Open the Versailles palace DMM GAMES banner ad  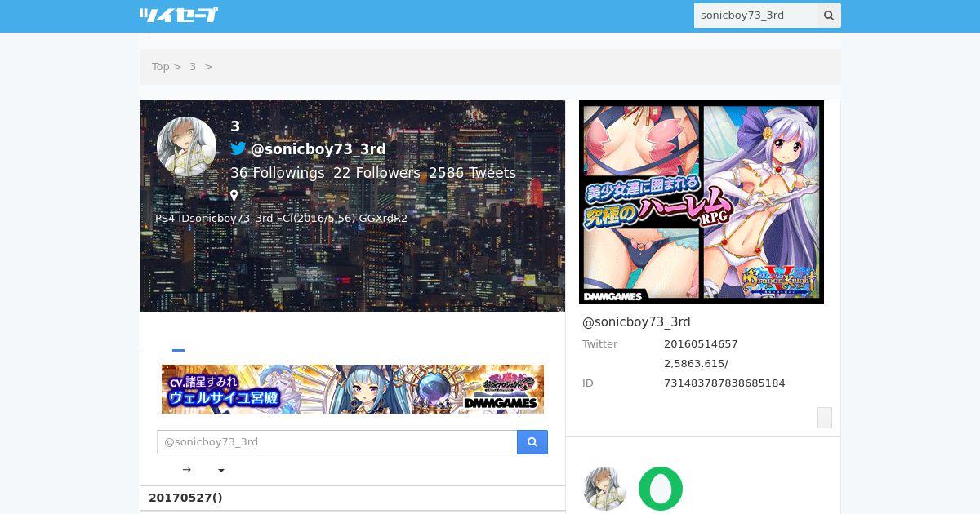[x=353, y=389]
